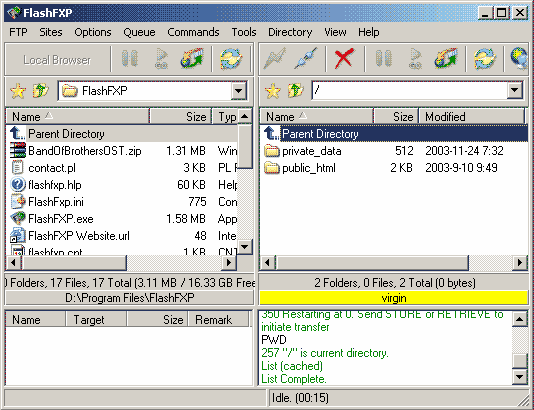Image resolution: width=534 pixels, height=410 pixels.
Task: Select local Parent Directory entry
Action: coord(122,134)
